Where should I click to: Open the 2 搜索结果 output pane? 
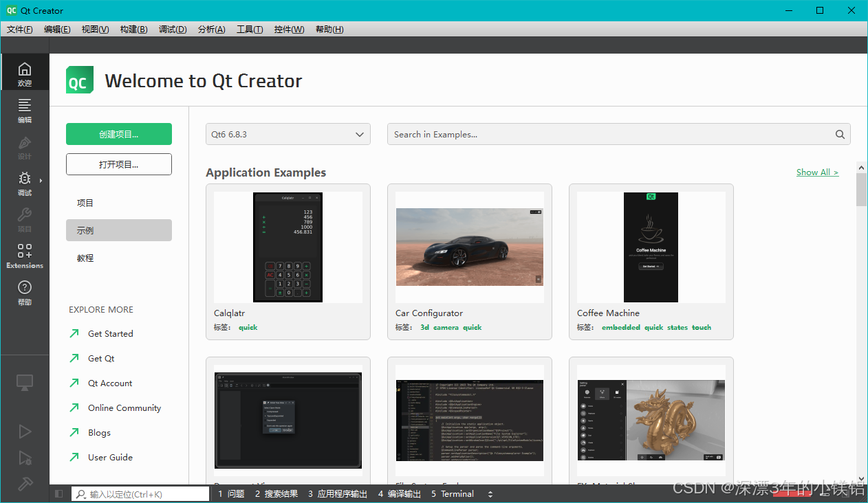pos(276,493)
